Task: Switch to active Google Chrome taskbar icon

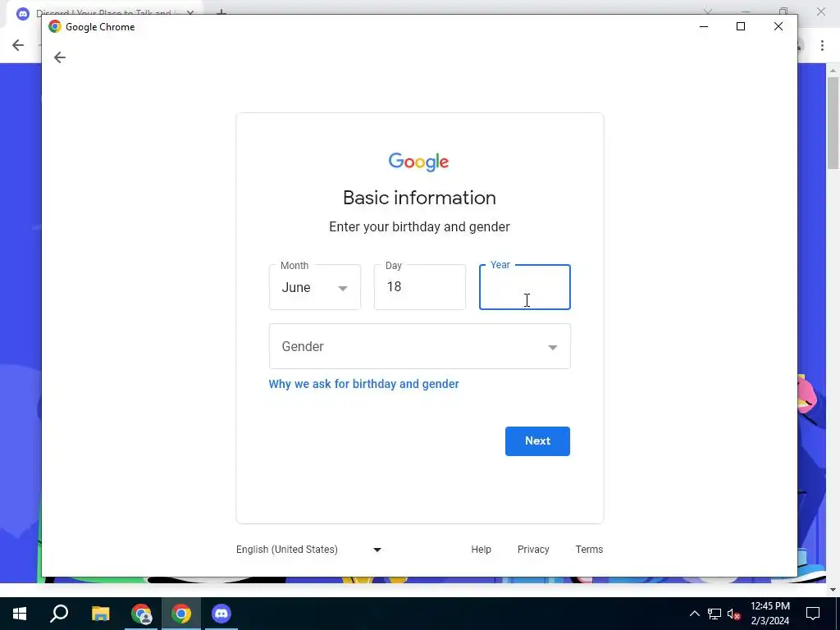Action: tap(181, 614)
